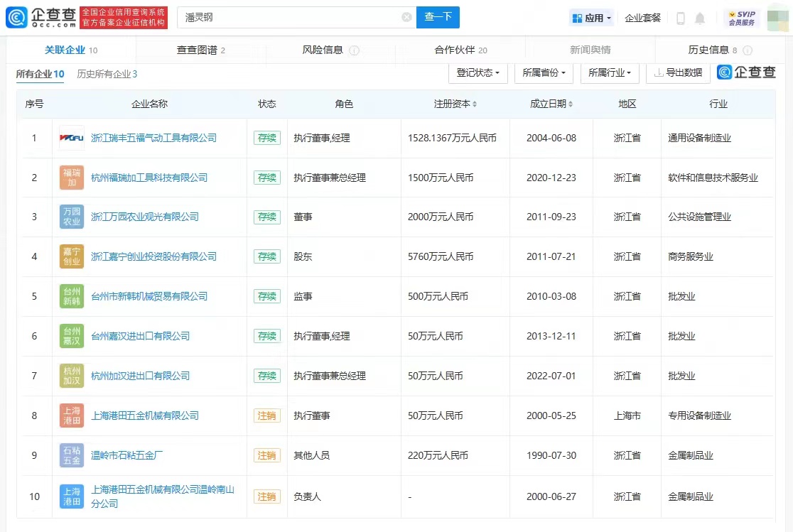Click 万园农业 company logo icon
This screenshot has height=532, width=793.
(71, 217)
